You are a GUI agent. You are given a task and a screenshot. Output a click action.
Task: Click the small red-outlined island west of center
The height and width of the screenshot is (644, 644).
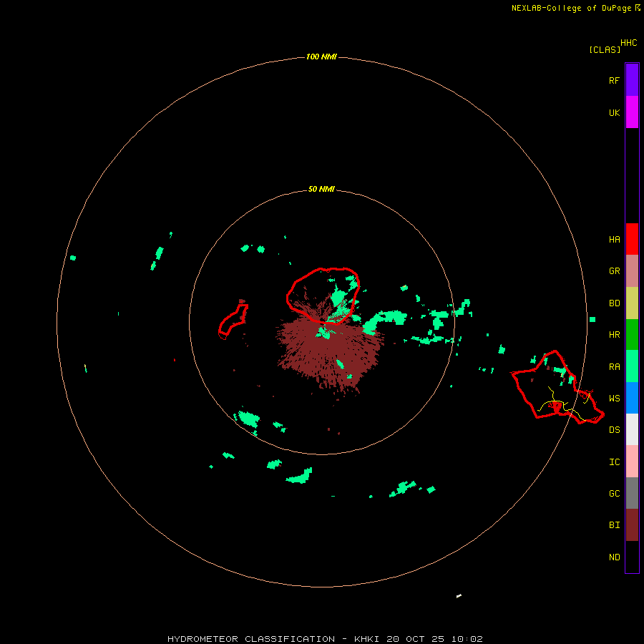click(x=233, y=321)
